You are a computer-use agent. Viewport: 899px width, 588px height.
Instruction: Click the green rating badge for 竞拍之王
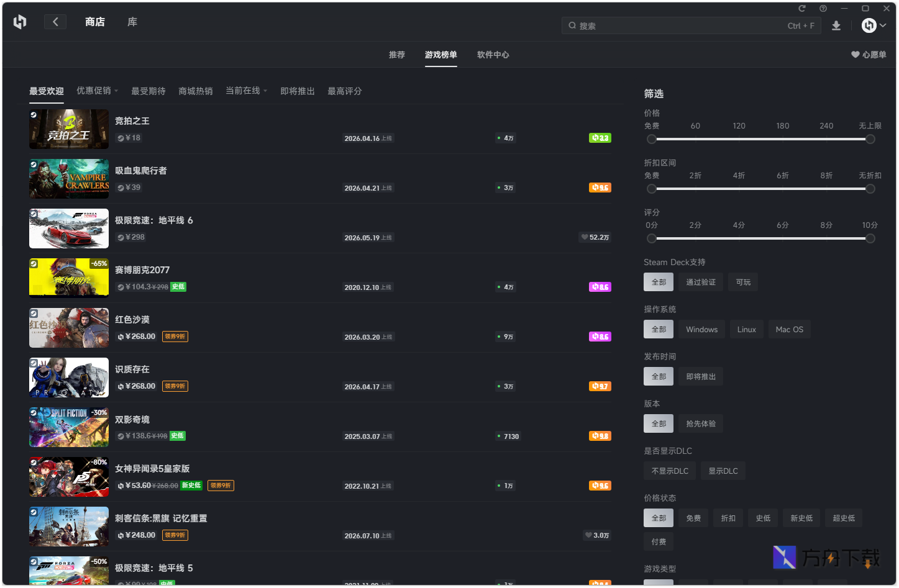click(600, 138)
